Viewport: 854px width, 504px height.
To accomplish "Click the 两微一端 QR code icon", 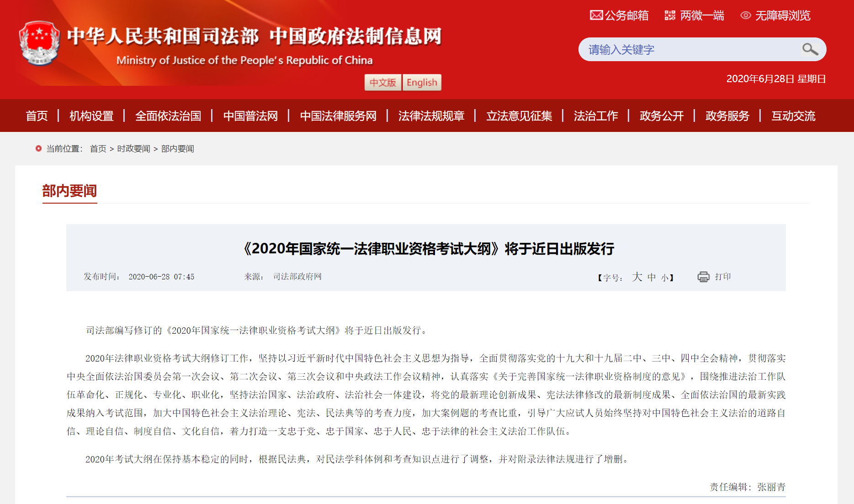I will [x=670, y=16].
